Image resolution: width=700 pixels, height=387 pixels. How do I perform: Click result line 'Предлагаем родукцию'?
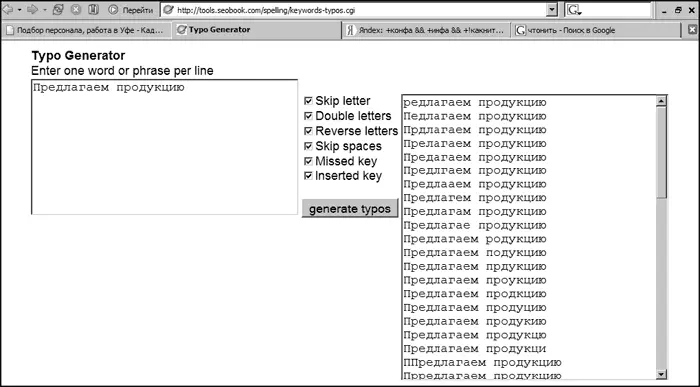(475, 239)
